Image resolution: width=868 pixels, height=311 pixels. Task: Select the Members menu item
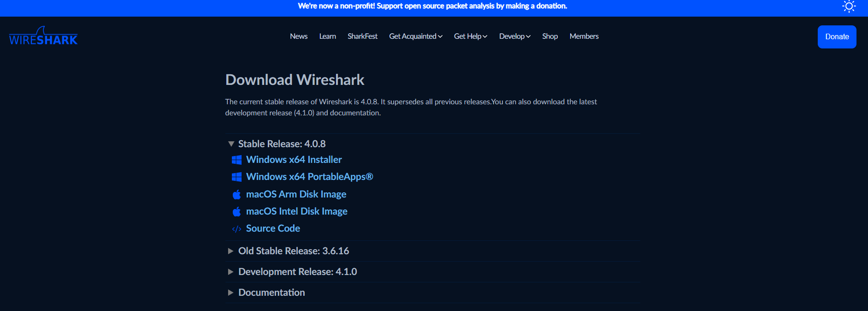pyautogui.click(x=584, y=36)
